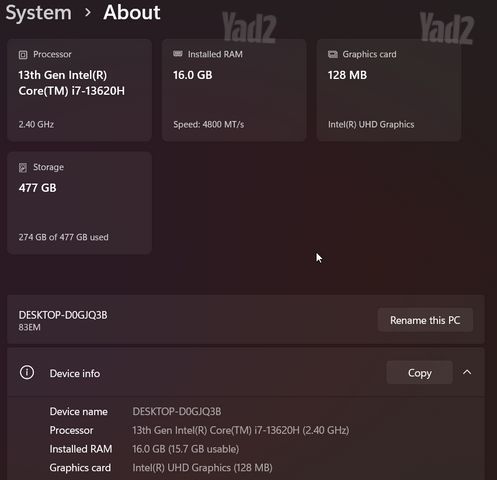Click the Processor chip icon
Screen dimensions: 497x480
click(23, 55)
